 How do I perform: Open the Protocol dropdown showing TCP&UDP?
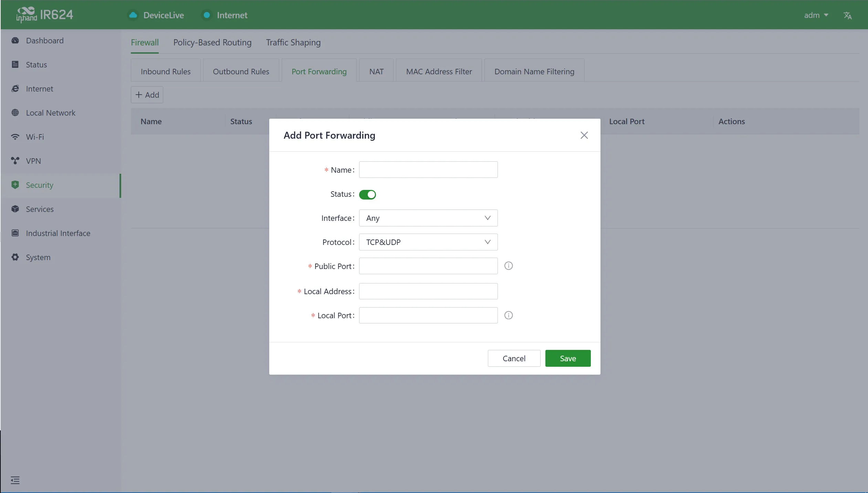(x=428, y=242)
